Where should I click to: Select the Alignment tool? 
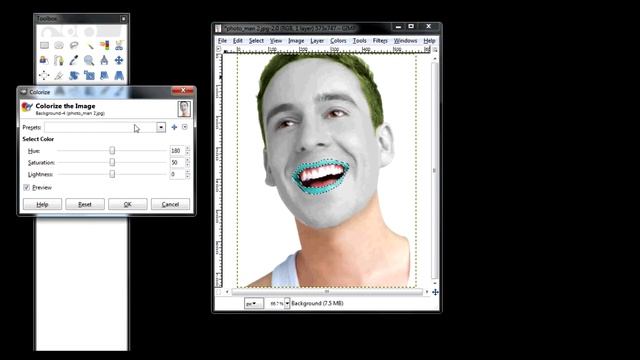(x=44, y=75)
